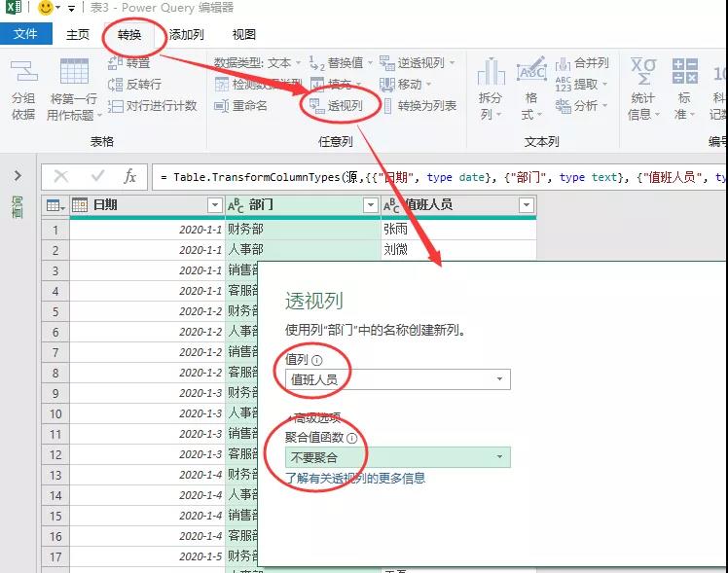Open the 数据类型: 文本 dropdown
The height and width of the screenshot is (573, 728).
pyautogui.click(x=257, y=62)
